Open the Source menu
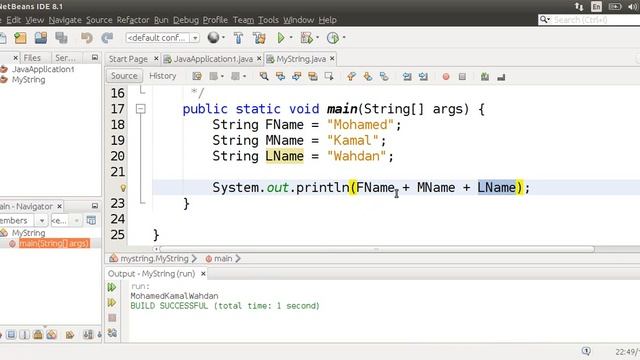The image size is (640, 360). click(99, 20)
